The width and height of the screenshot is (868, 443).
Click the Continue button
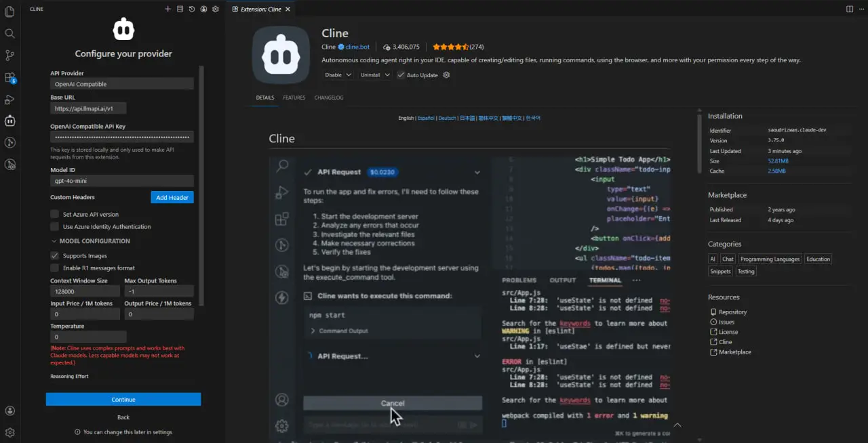pos(123,400)
